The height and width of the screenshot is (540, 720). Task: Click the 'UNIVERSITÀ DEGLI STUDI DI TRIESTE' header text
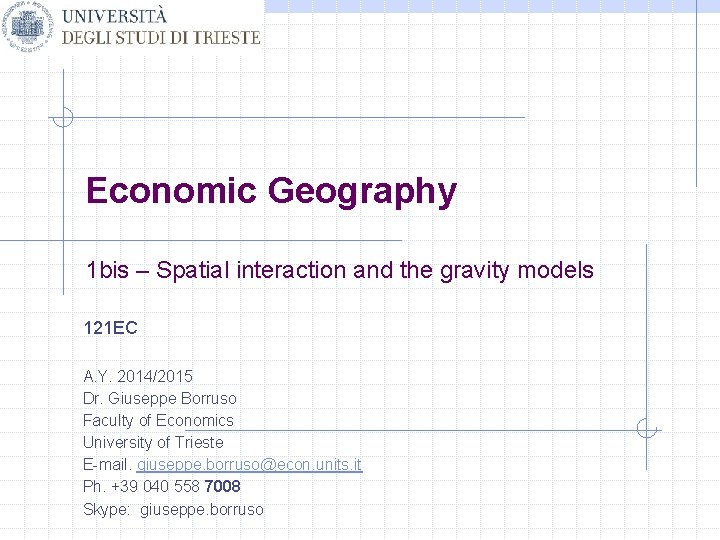(161, 27)
